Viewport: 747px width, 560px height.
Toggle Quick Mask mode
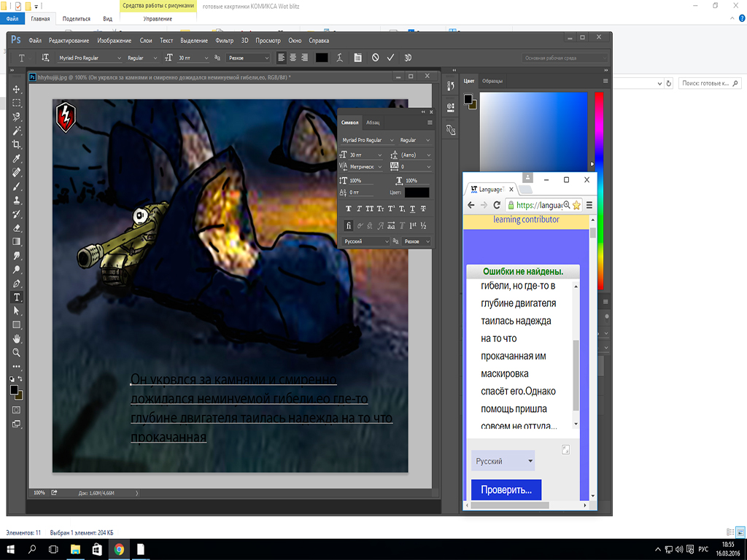tap(16, 410)
